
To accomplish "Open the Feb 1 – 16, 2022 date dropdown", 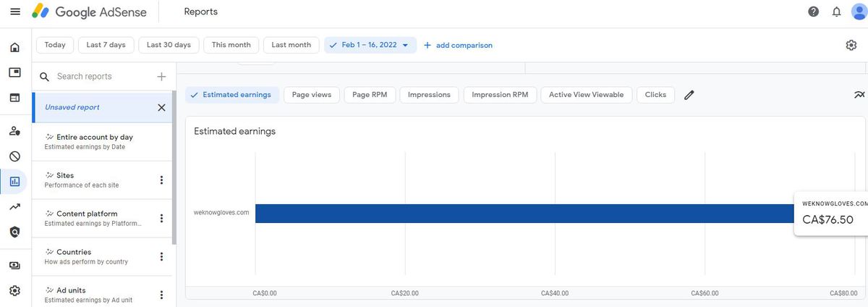I will (x=370, y=45).
